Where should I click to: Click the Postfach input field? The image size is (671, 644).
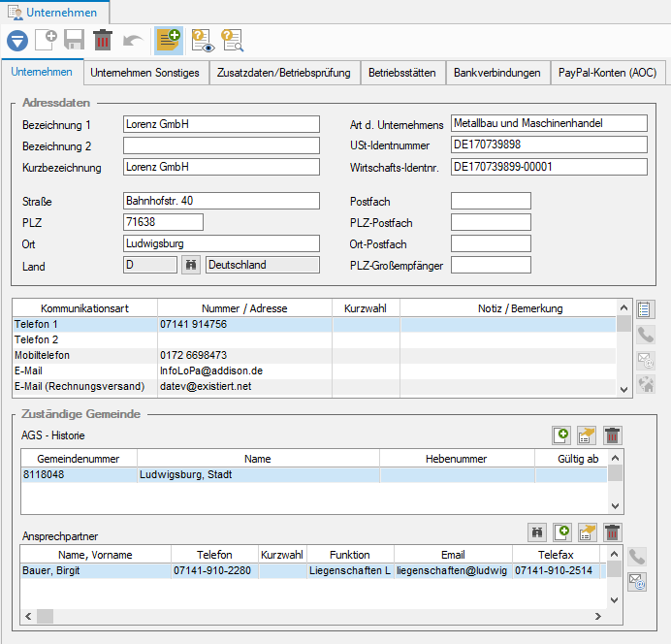pos(491,201)
